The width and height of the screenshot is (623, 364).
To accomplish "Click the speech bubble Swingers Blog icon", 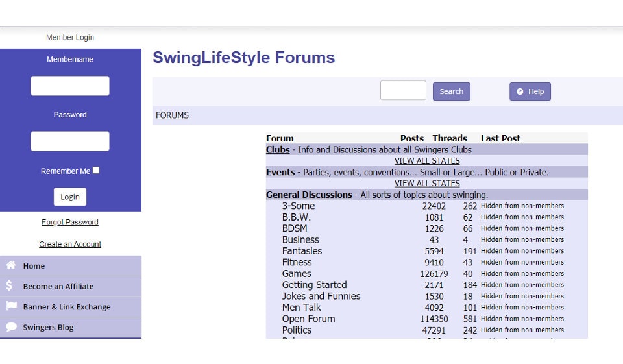I will [11, 327].
